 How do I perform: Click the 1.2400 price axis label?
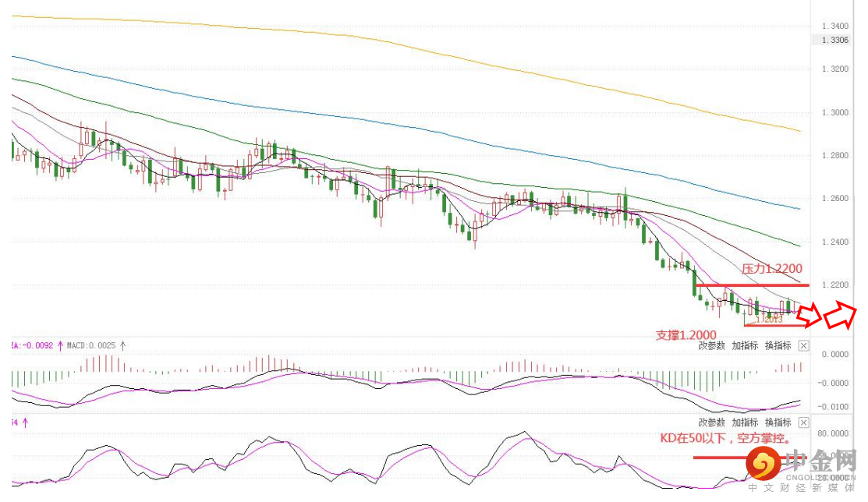(x=834, y=242)
